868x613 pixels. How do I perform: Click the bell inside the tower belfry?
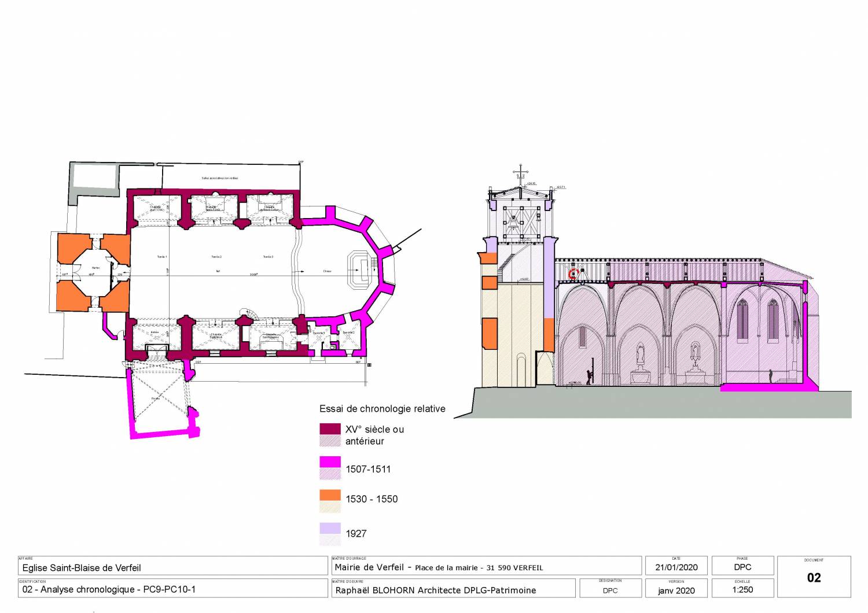pyautogui.click(x=514, y=223)
